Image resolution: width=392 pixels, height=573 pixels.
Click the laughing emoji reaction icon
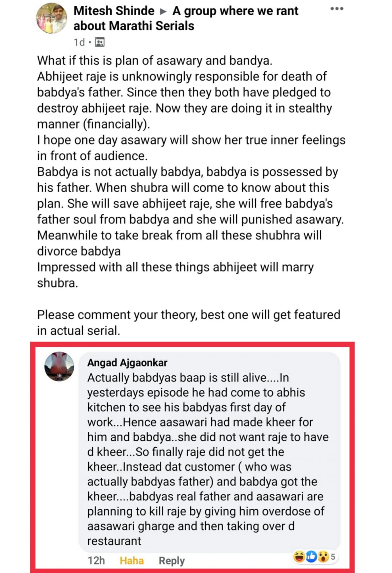point(299,557)
